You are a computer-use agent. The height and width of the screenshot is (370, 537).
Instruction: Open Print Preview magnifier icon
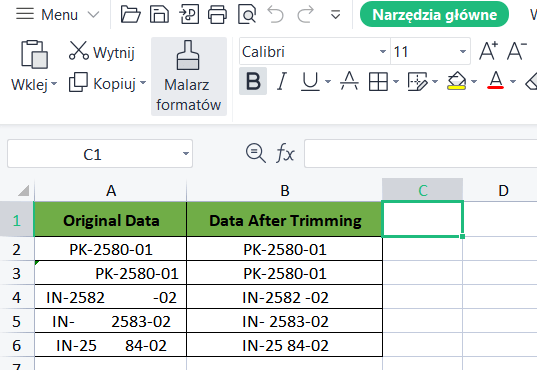click(x=247, y=14)
